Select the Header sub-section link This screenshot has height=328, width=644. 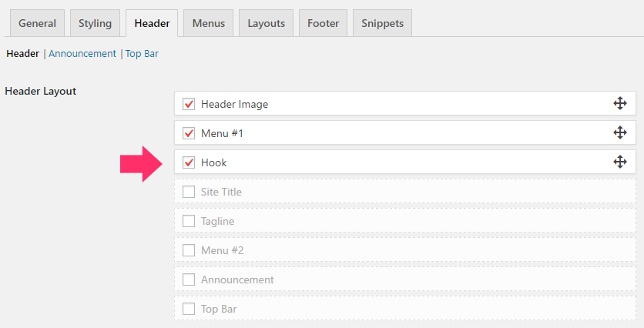click(22, 54)
